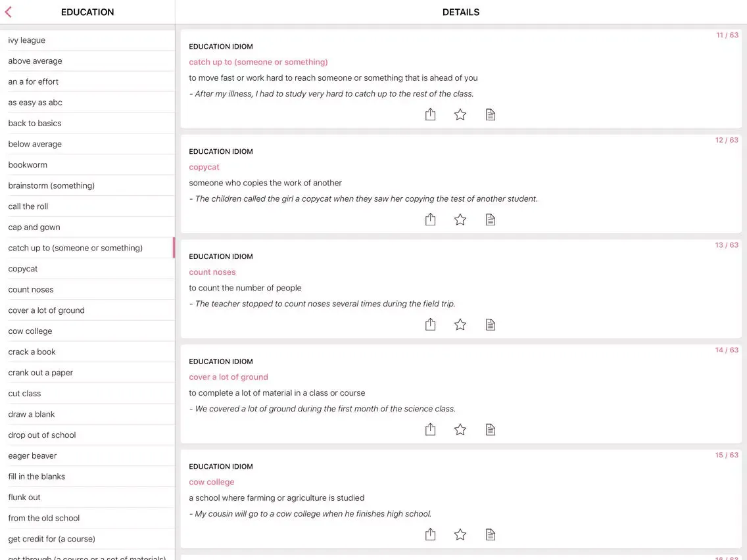Viewport: 747px width, 560px height.
Task: Favorite 'cover a lot of ground' with star
Action: 460,429
